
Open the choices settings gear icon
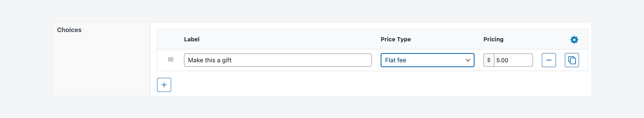click(574, 40)
